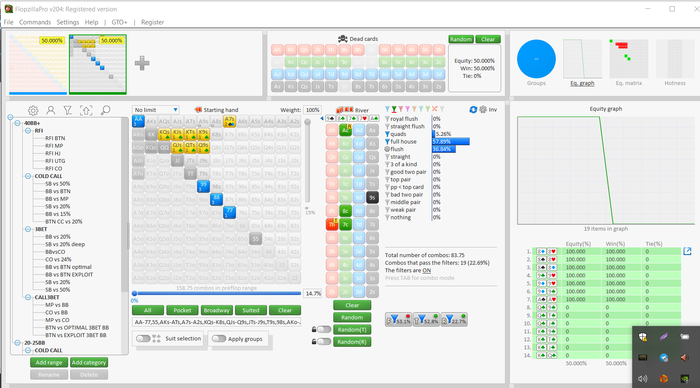The height and width of the screenshot is (388, 700).
Task: Toggle the AA hand in the matrix
Action: coord(138,121)
